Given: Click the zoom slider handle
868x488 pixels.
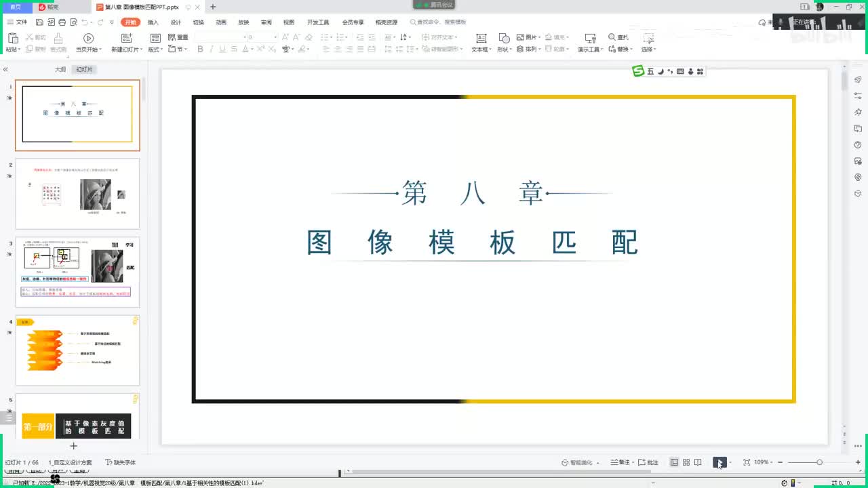Looking at the screenshot, I should click(819, 462).
